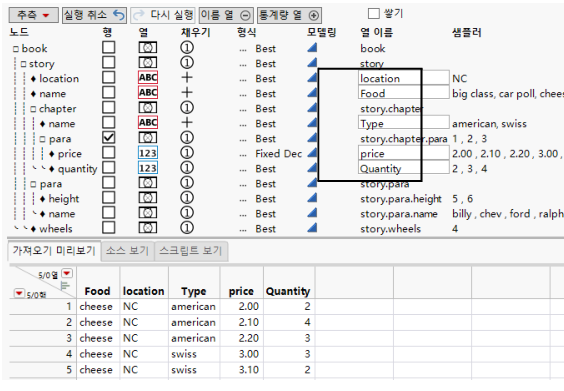Edit the Quantity column name field
This screenshot has height=391, width=564.
tap(404, 168)
